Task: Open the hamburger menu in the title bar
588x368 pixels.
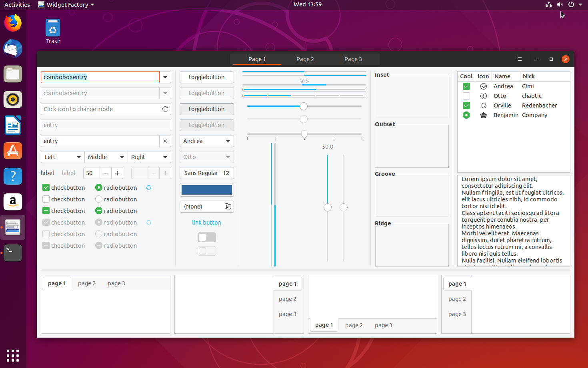Action: [520, 59]
